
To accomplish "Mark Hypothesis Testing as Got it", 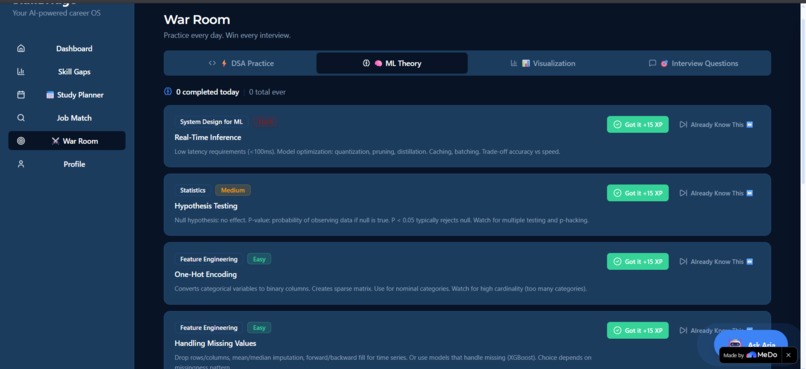I will pyautogui.click(x=637, y=193).
